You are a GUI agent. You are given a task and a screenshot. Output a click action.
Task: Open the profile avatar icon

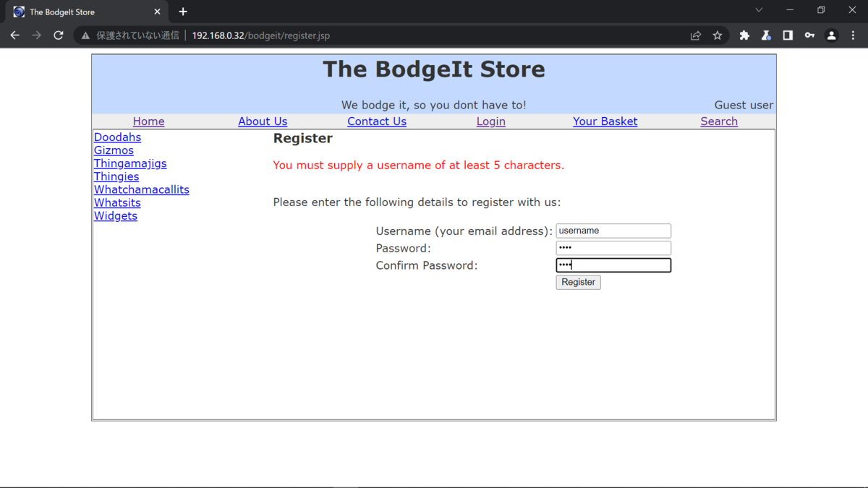coord(832,35)
